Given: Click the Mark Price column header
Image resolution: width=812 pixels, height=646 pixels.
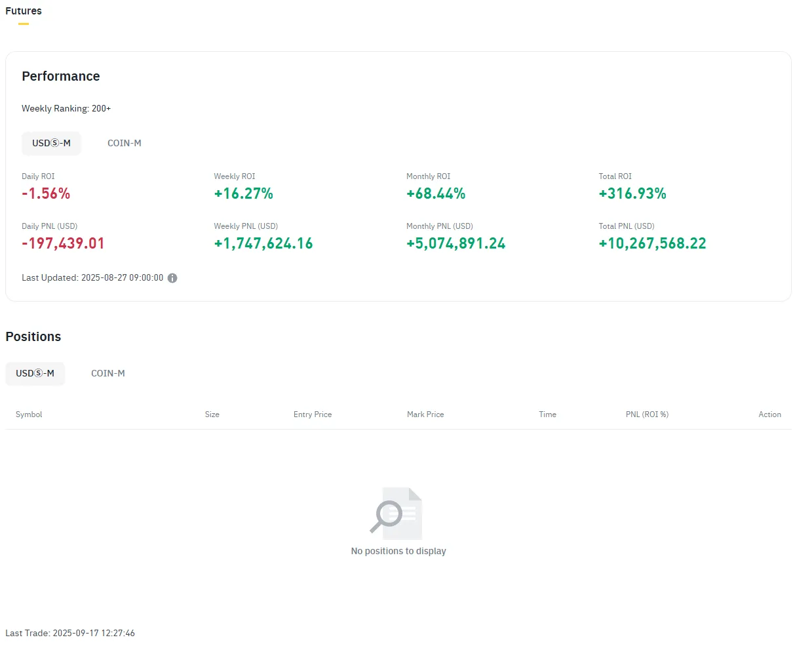Looking at the screenshot, I should 425,414.
